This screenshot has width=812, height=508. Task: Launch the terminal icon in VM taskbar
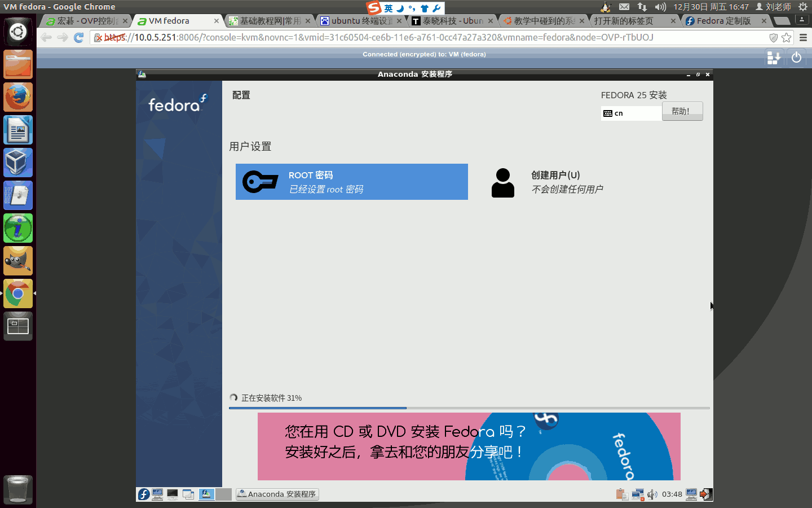(173, 494)
